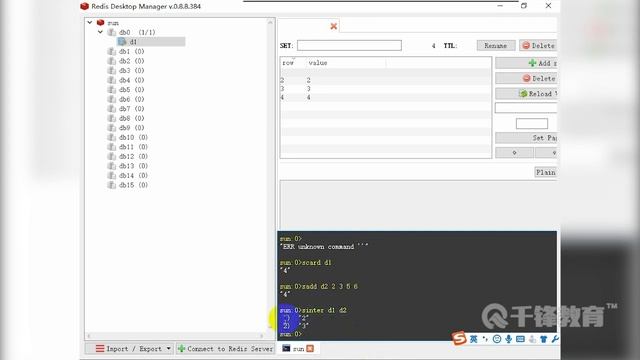Click the empty value editor area
The width and height of the screenshot is (640, 360).
coord(418,205)
